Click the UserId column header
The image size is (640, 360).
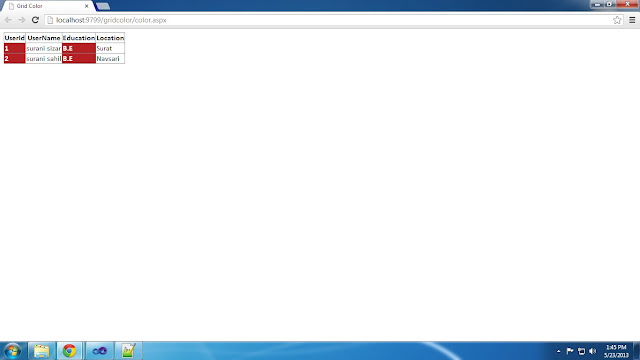tap(15, 38)
